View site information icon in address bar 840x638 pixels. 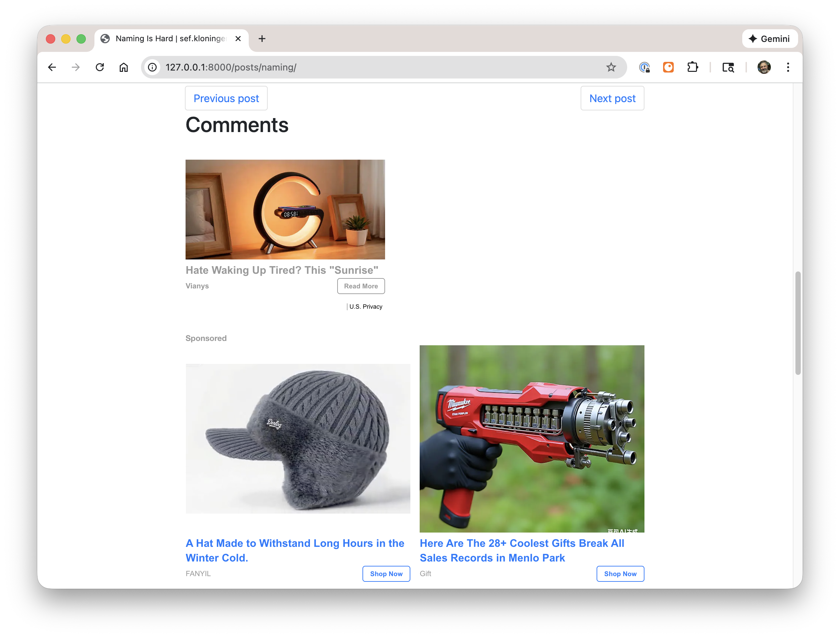tap(152, 67)
